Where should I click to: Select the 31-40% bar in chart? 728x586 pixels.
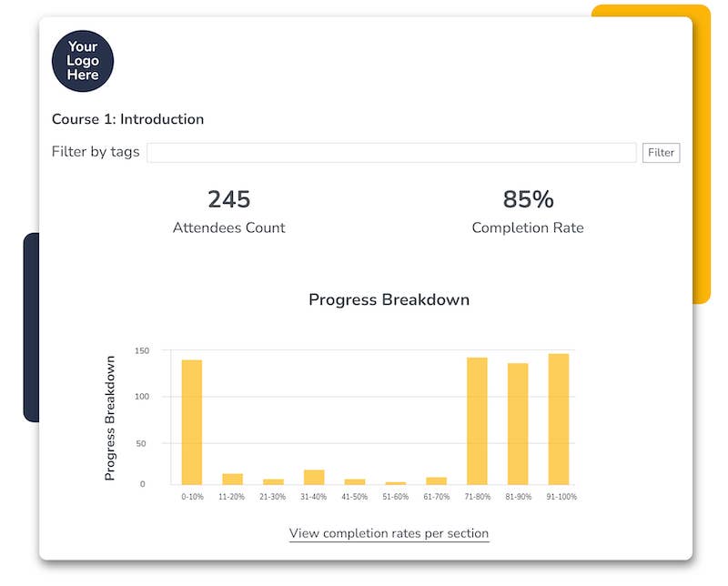coord(314,477)
